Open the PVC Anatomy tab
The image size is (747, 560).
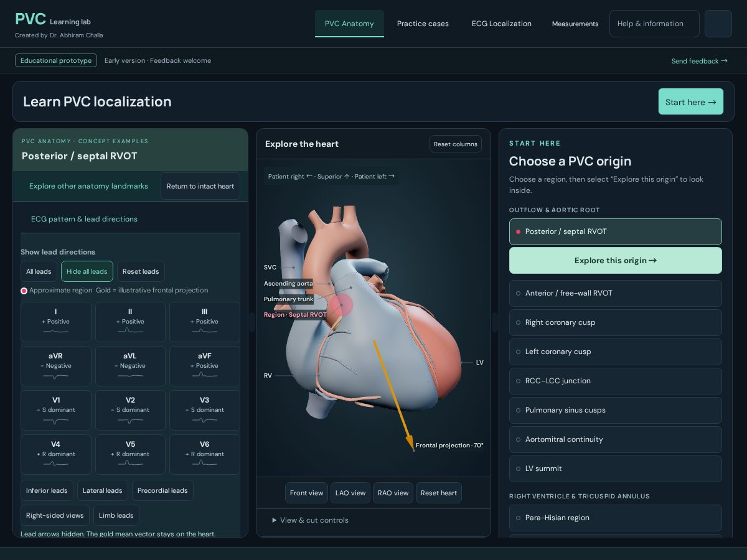pyautogui.click(x=349, y=24)
